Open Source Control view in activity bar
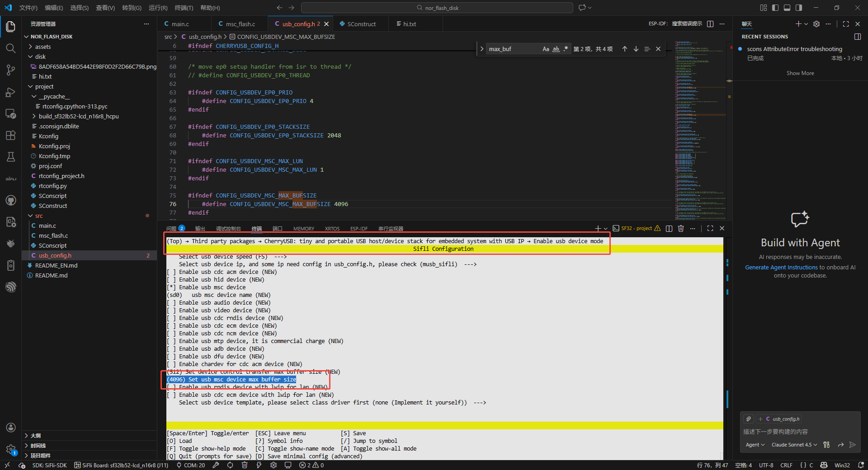The image size is (868, 470). point(10,70)
